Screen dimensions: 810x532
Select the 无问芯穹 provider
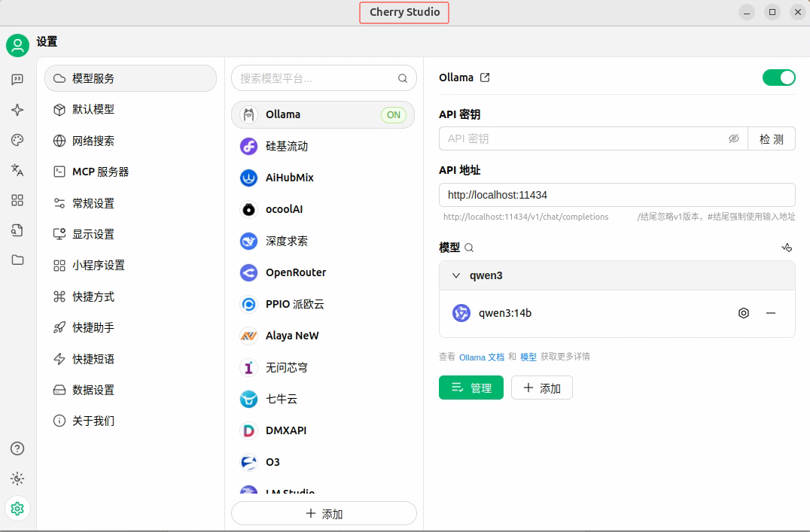pos(323,367)
